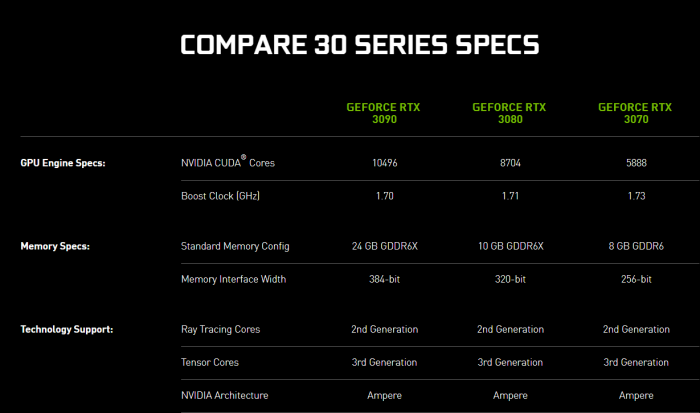Click the GeForce RTX 3090 column header
The height and width of the screenshot is (413, 700).
click(x=384, y=112)
